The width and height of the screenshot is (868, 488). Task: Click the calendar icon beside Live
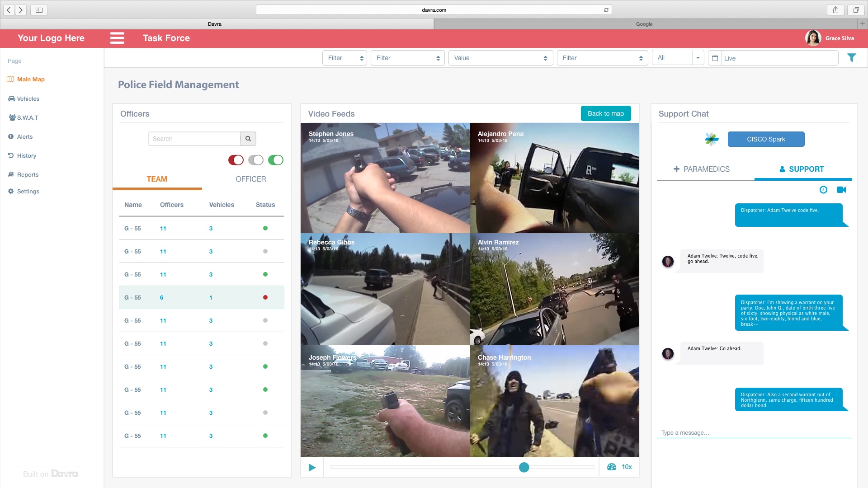715,58
